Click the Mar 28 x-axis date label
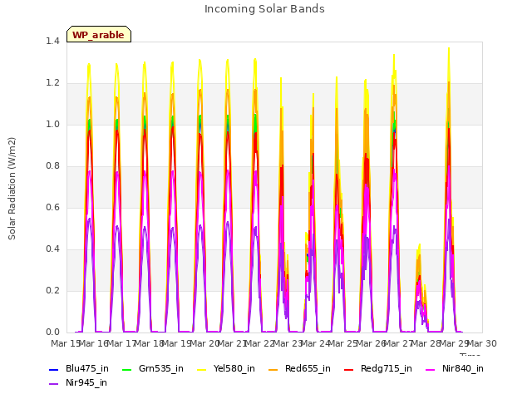This screenshot has width=532, height=399. (426, 343)
